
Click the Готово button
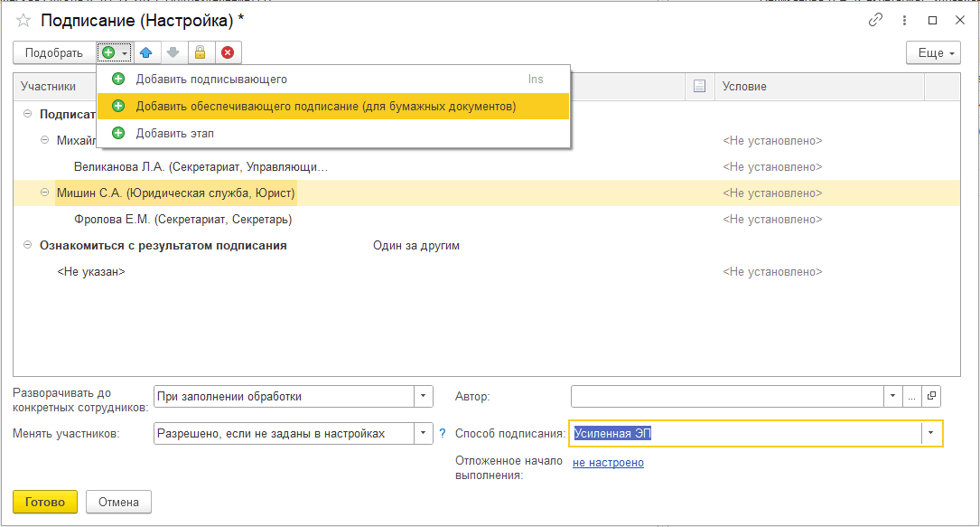pos(45,502)
